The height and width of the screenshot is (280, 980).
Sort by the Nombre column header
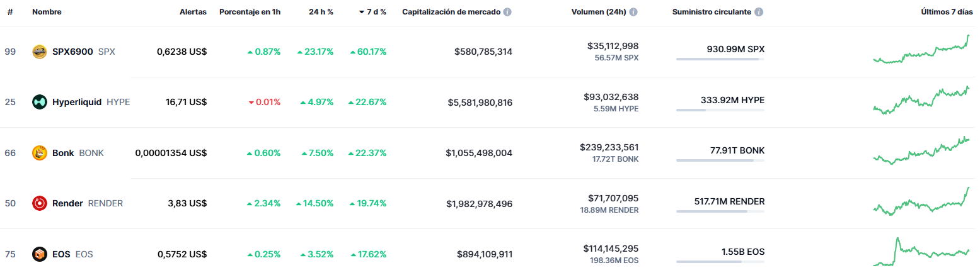pos(47,12)
